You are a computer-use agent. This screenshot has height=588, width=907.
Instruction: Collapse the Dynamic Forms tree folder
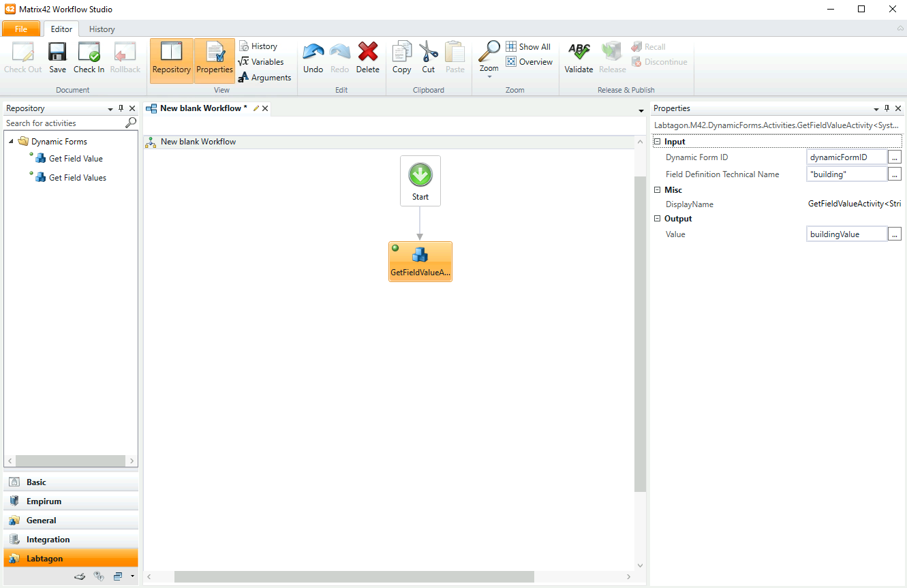click(12, 142)
